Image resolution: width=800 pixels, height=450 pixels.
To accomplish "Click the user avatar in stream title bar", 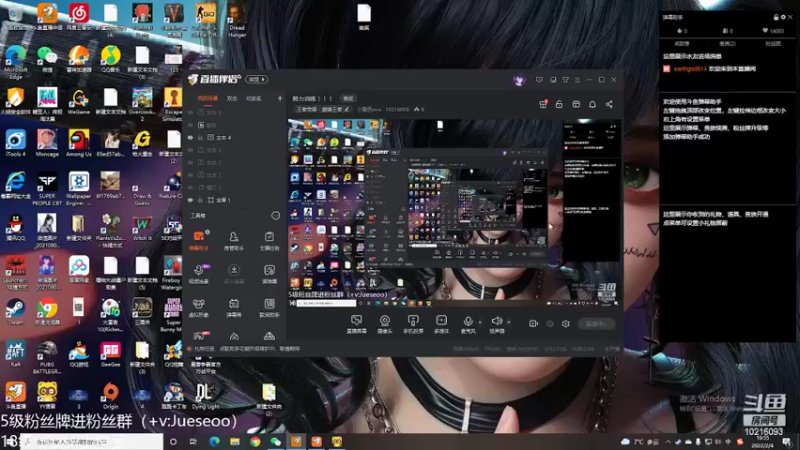I will [x=519, y=80].
